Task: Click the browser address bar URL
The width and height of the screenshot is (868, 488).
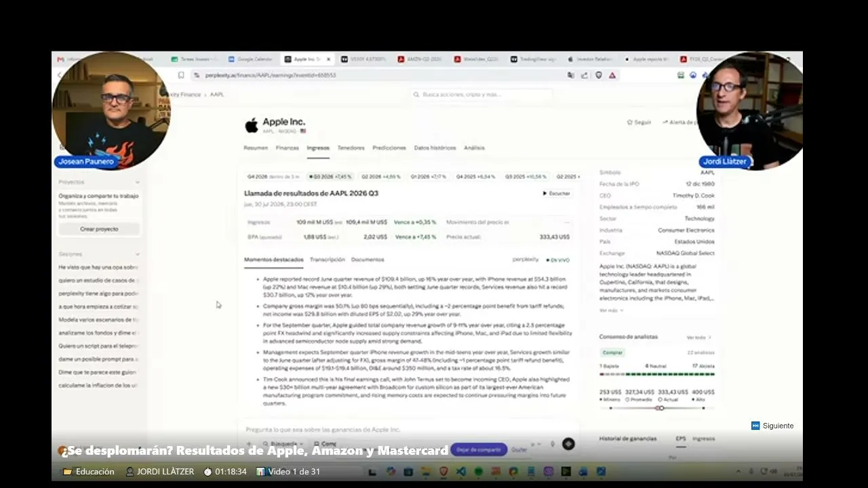Action: 271,75
